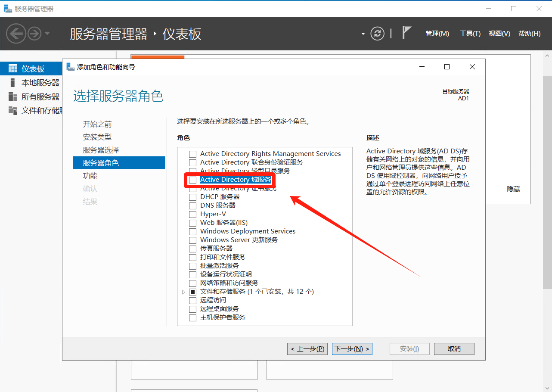Image resolution: width=552 pixels, height=392 pixels.
Task: Click the 下一步(N) button
Action: point(352,349)
